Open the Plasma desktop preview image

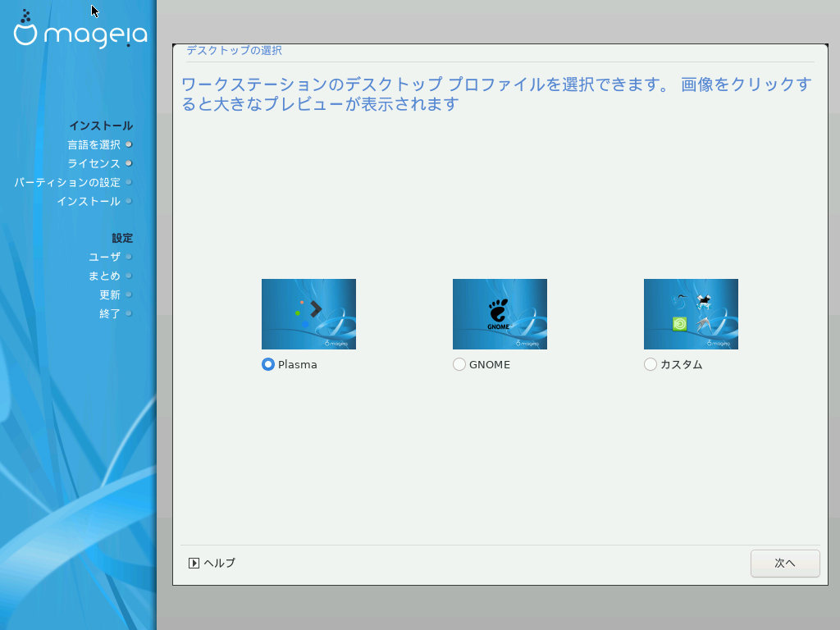308,314
